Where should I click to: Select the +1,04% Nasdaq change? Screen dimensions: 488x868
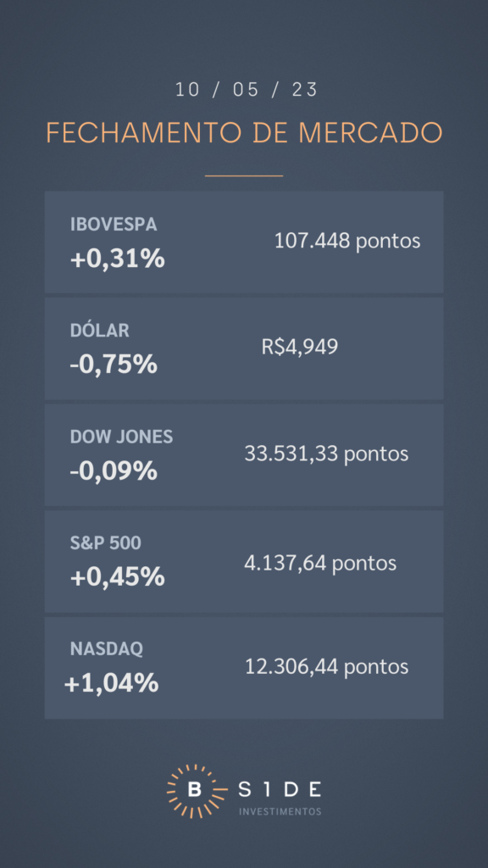point(111,684)
